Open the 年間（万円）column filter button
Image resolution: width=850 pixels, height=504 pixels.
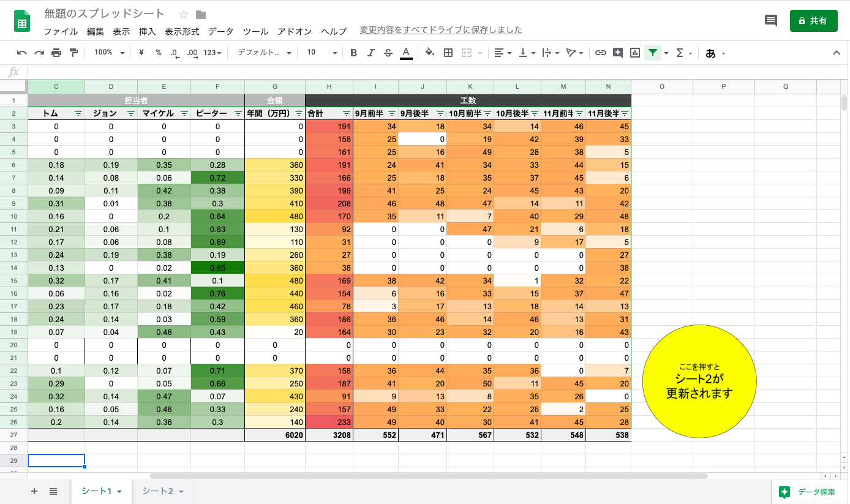tap(298, 113)
